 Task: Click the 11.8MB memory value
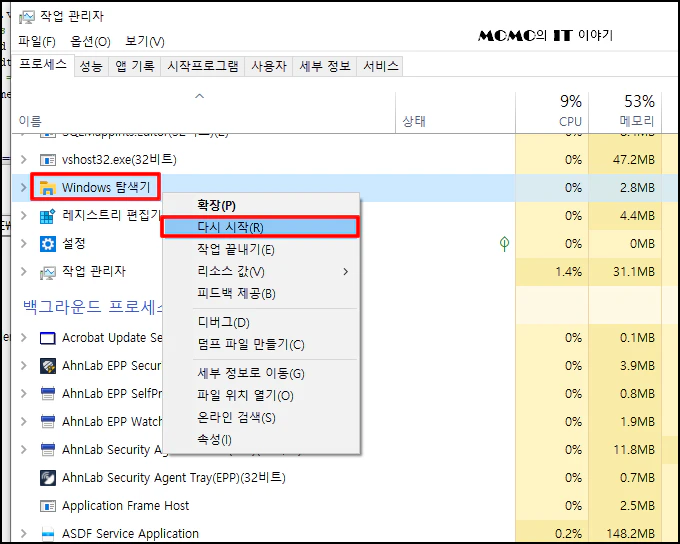coord(634,450)
